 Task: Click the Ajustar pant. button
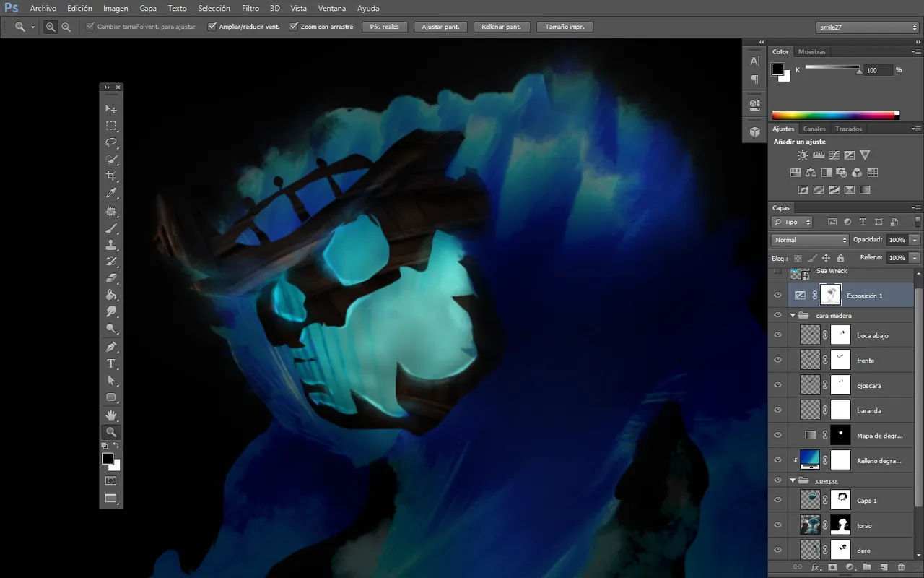[440, 27]
